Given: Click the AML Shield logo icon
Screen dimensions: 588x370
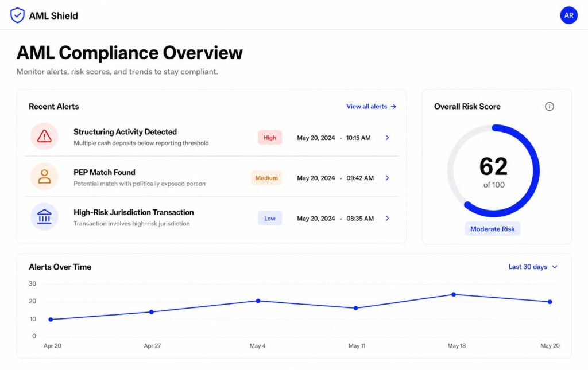Looking at the screenshot, I should coord(17,15).
